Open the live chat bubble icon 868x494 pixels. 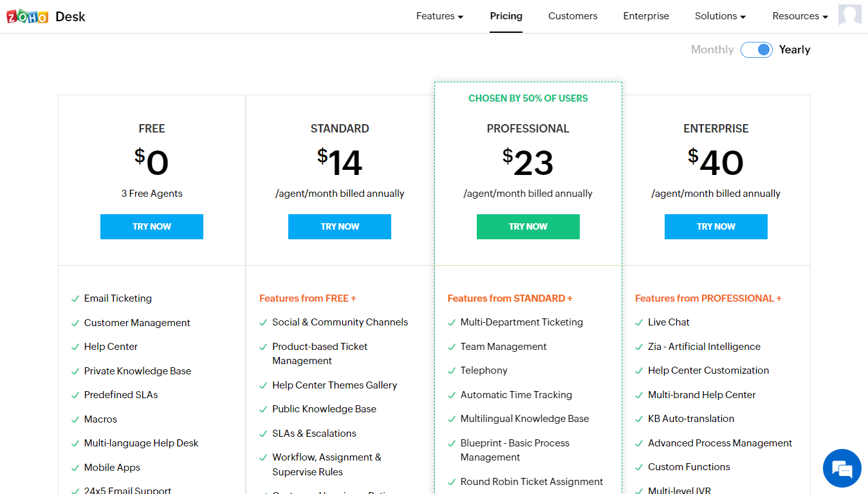842,468
